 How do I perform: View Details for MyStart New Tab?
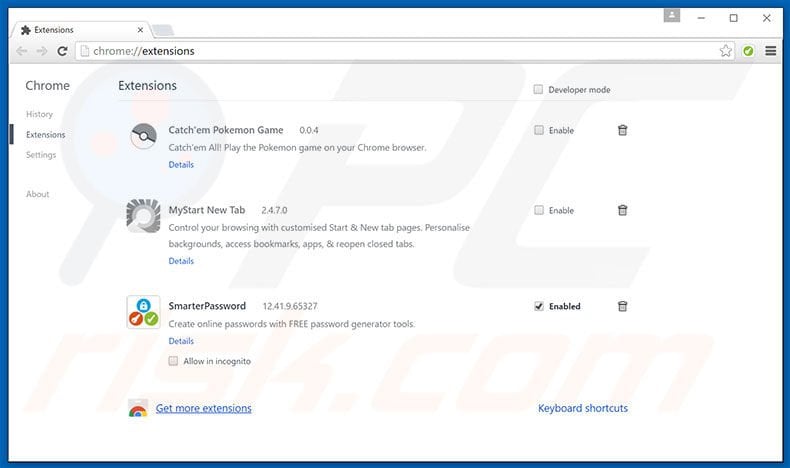pos(181,261)
